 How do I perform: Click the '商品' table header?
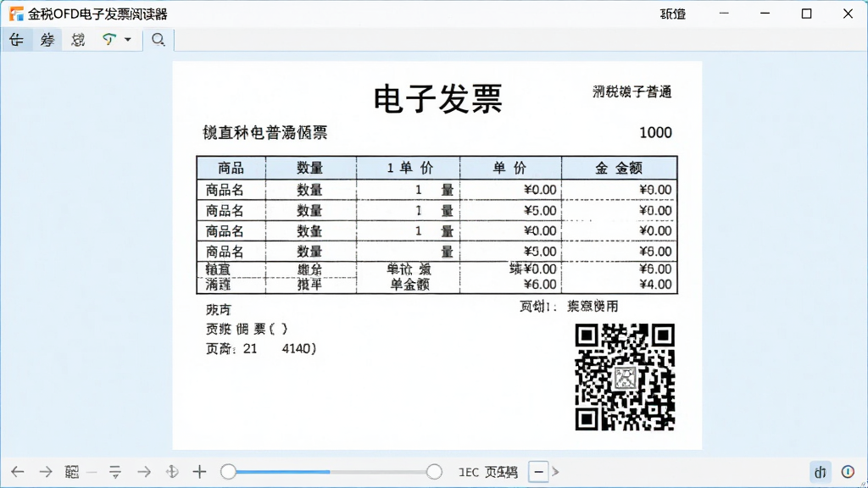coord(231,168)
